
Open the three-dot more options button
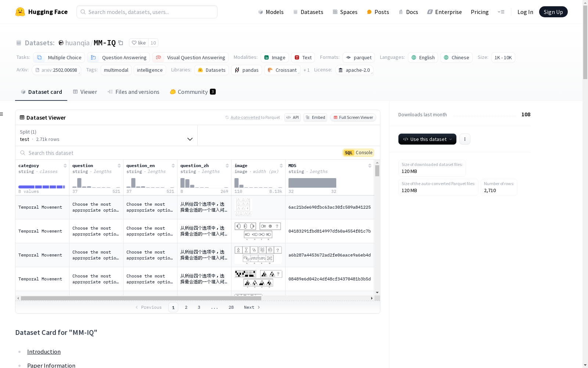point(465,139)
